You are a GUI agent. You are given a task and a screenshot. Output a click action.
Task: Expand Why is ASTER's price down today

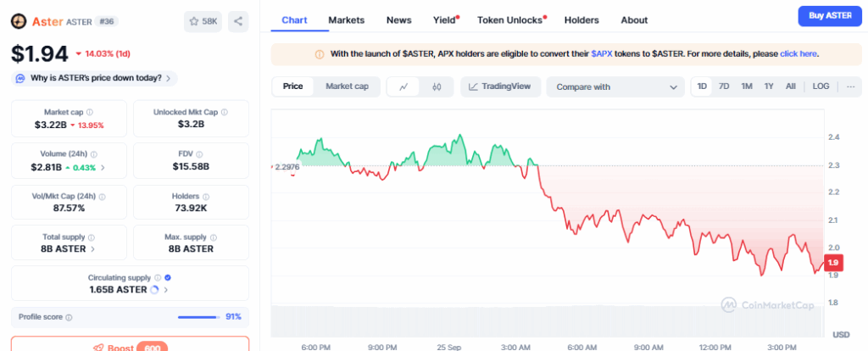95,78
